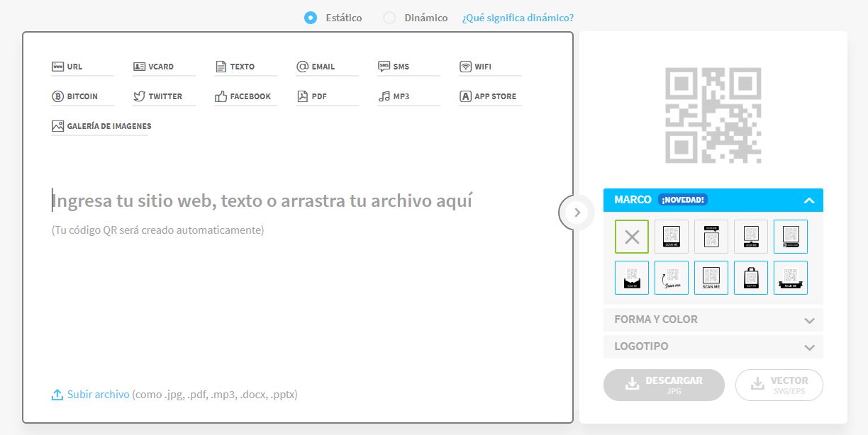Screen dimensions: 868x435
Task: Select the WIFI signal icon
Action: pos(465,67)
